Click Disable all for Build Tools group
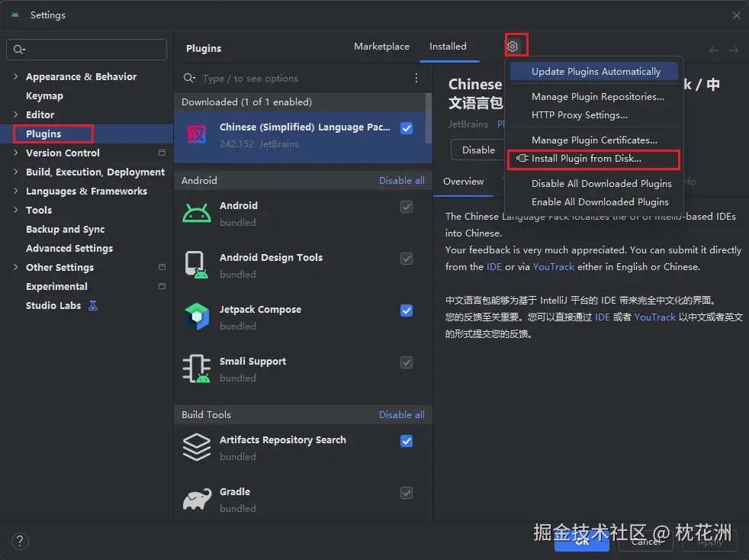Viewport: 749px width, 560px height. tap(401, 415)
